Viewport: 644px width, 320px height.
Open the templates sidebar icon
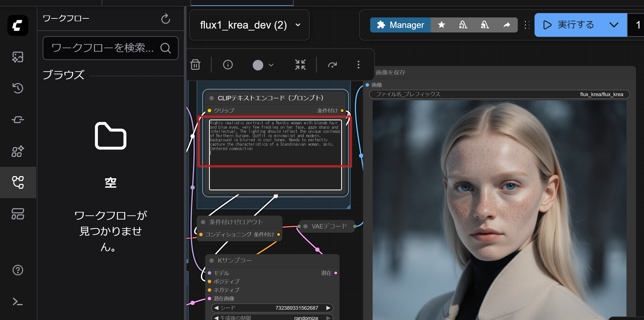point(18,214)
